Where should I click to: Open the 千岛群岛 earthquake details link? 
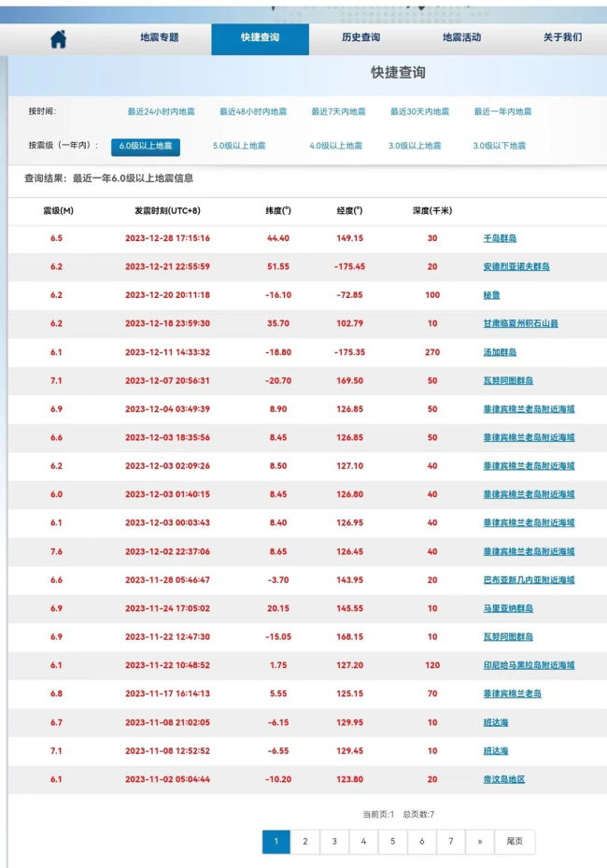(500, 239)
